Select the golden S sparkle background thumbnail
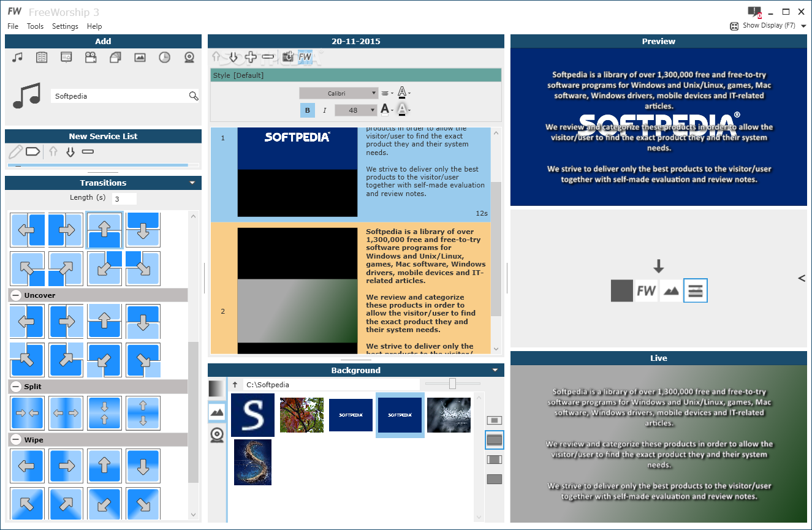Viewport: 812px width, 530px height. (252, 462)
